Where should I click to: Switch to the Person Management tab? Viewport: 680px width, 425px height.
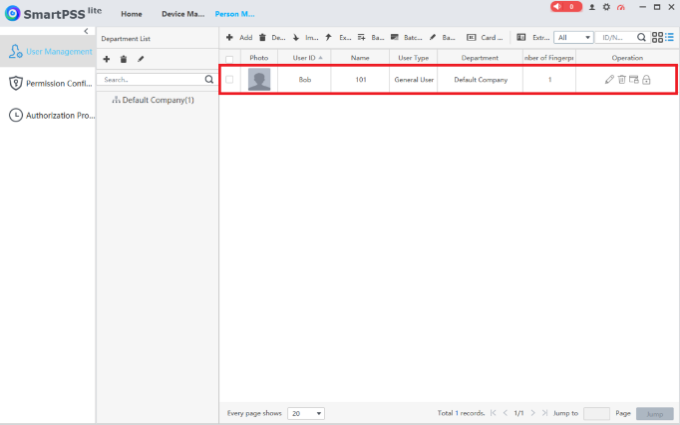[235, 14]
